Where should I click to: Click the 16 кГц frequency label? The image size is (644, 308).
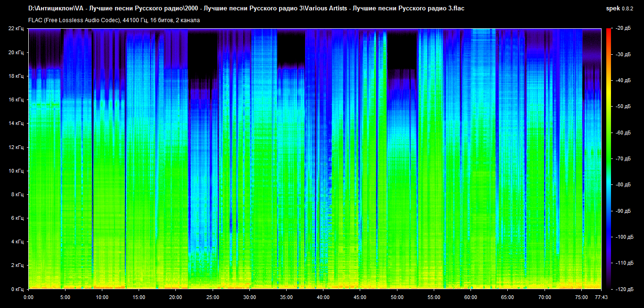pyautogui.click(x=17, y=100)
